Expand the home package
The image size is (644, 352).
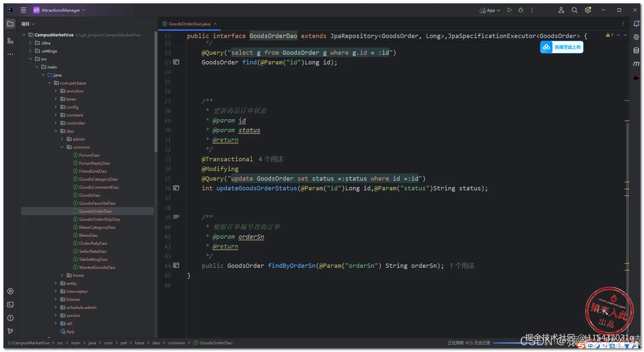[x=62, y=275]
